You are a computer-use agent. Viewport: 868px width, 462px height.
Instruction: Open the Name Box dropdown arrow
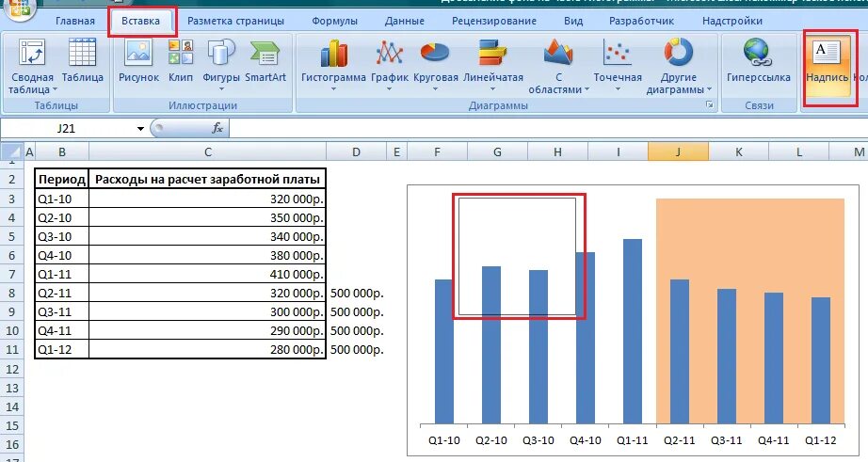coord(140,128)
